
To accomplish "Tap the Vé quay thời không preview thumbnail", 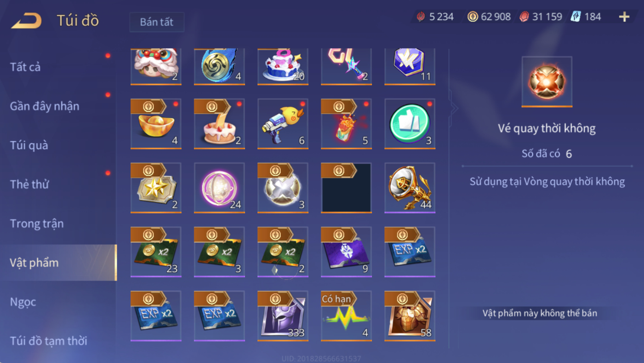I will click(x=547, y=82).
